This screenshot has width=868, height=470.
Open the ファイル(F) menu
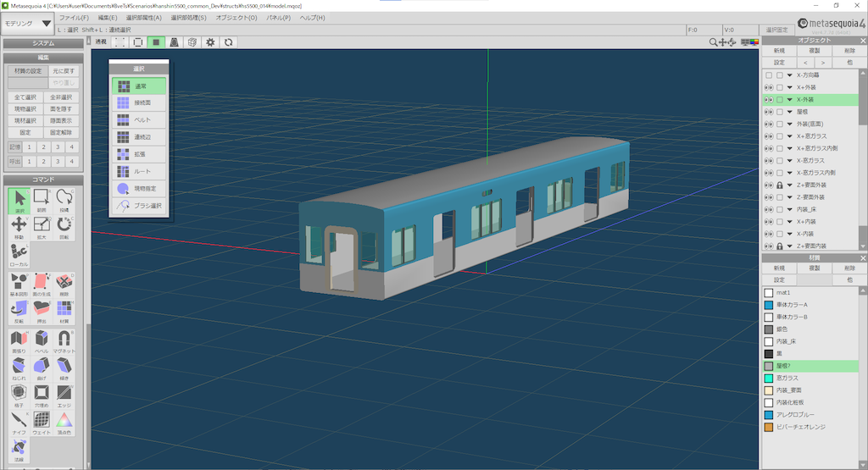coord(74,18)
